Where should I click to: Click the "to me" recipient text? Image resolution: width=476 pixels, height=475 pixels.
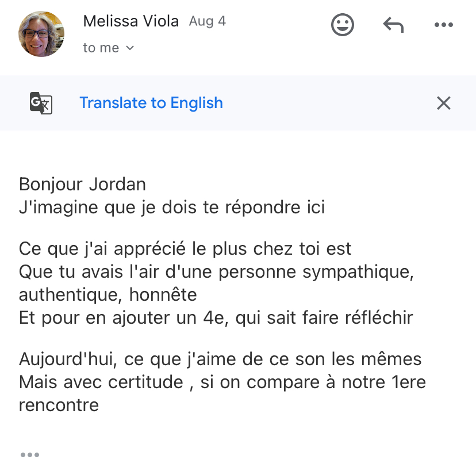[101, 48]
